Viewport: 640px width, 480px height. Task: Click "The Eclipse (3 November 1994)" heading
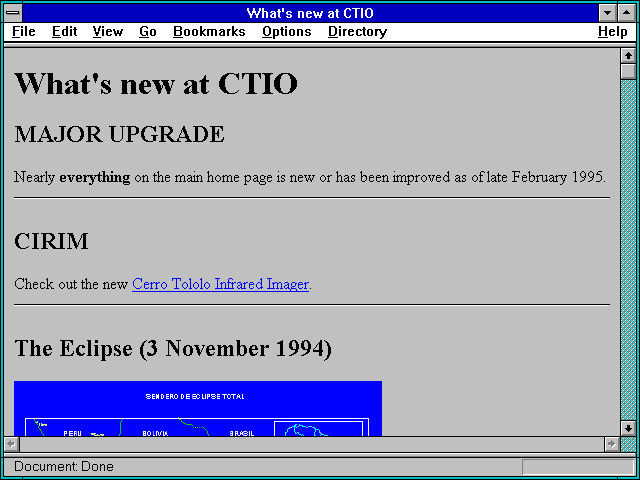point(173,349)
